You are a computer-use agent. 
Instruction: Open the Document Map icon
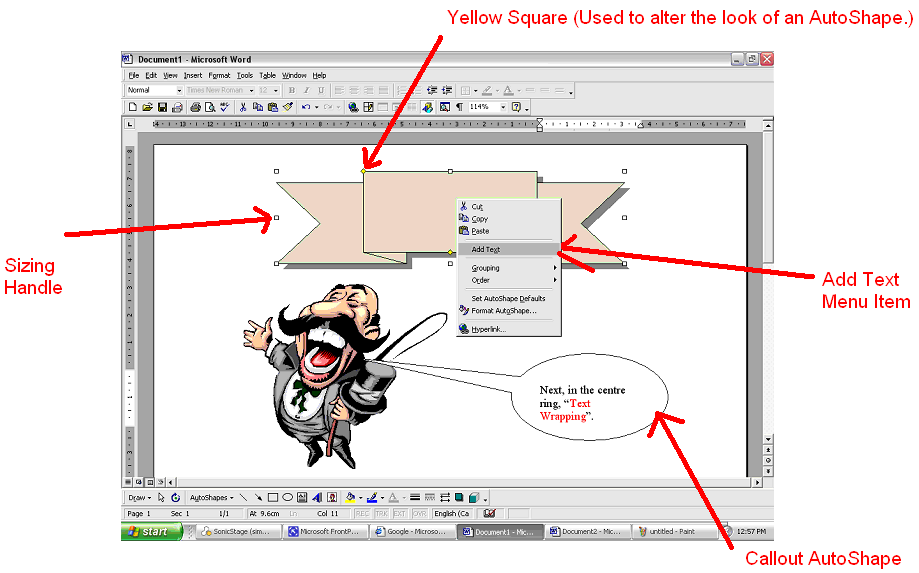pos(445,107)
